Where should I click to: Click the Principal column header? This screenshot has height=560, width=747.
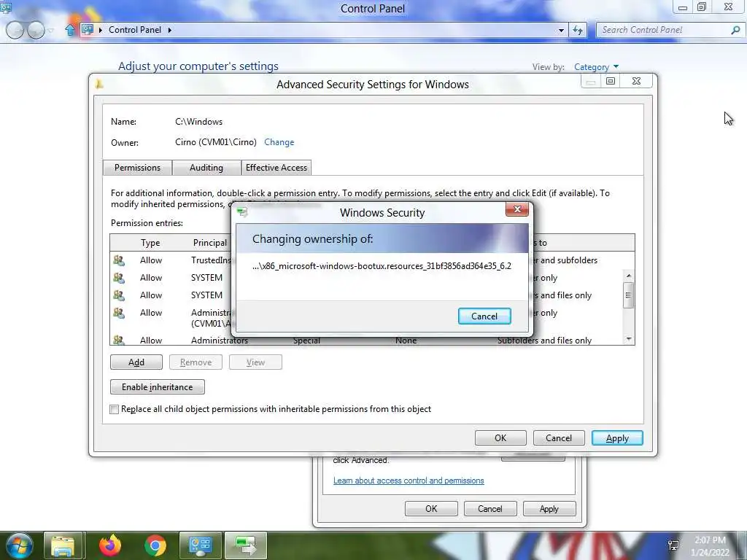(x=210, y=243)
